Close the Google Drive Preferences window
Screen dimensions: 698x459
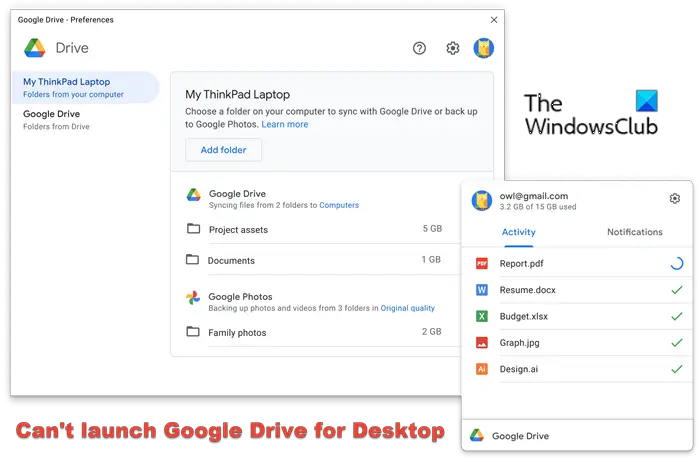[x=494, y=20]
